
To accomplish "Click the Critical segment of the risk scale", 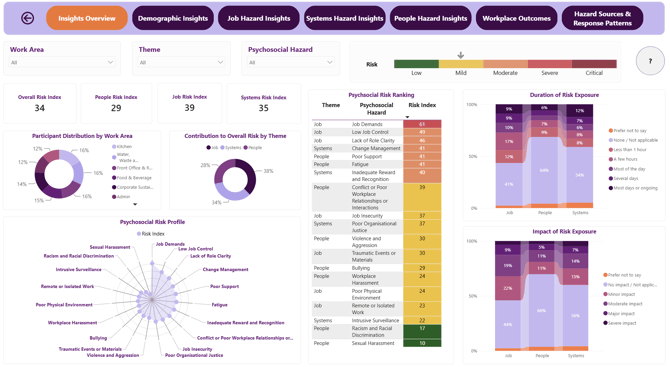I will [594, 64].
